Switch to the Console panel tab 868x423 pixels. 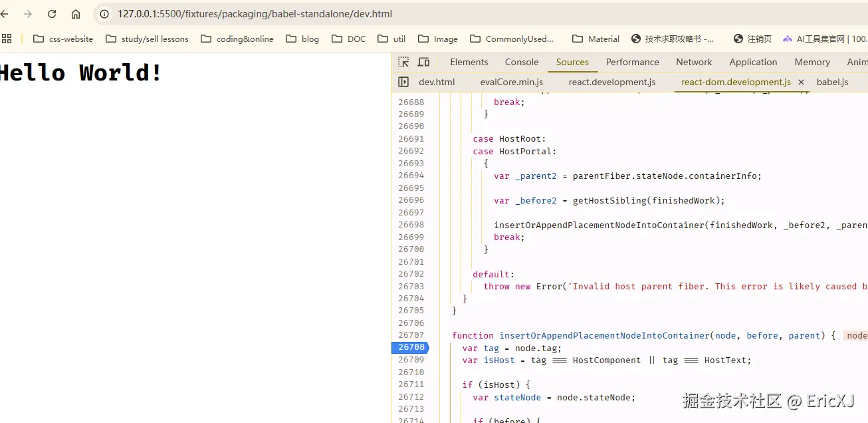pos(521,62)
